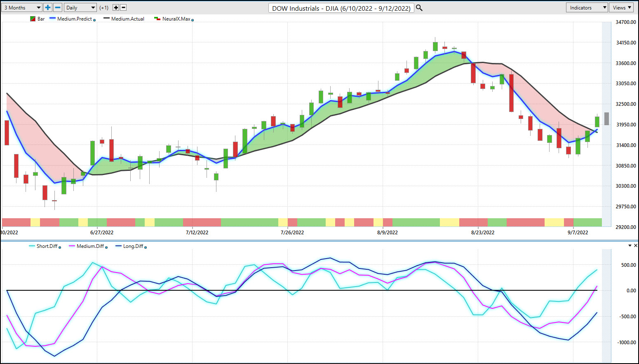Click the 6/27/2022 date axis label
Screen dimensions: 639x364
[102, 233]
